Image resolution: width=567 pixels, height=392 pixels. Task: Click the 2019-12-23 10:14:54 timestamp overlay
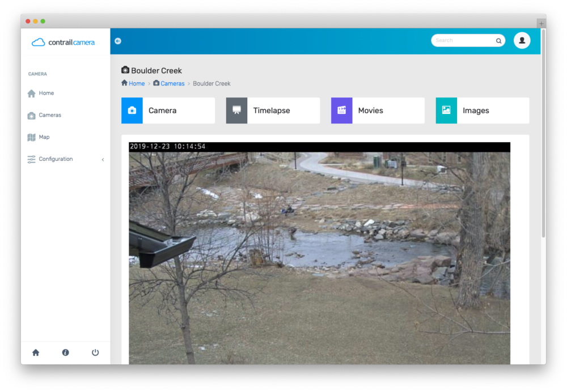tap(167, 146)
